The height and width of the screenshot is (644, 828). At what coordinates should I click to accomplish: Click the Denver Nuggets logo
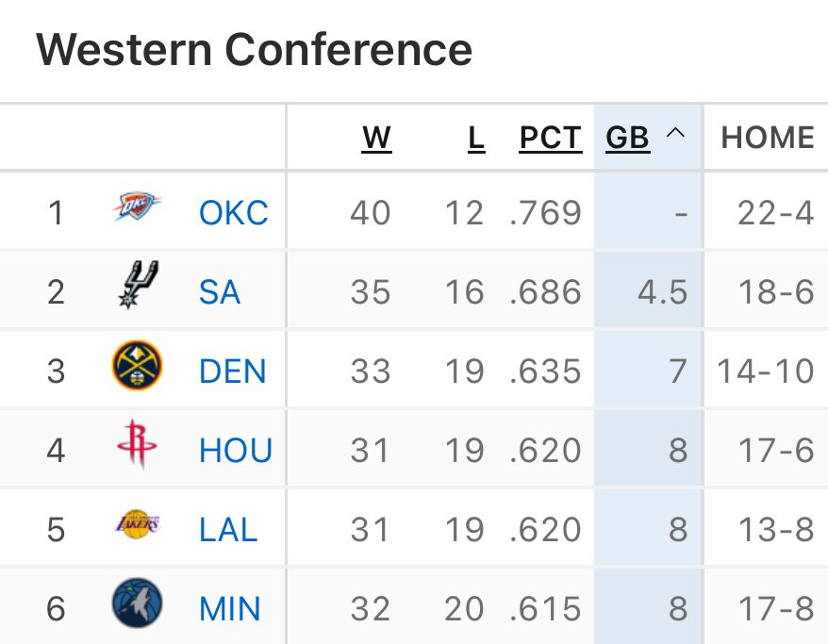[x=138, y=367]
